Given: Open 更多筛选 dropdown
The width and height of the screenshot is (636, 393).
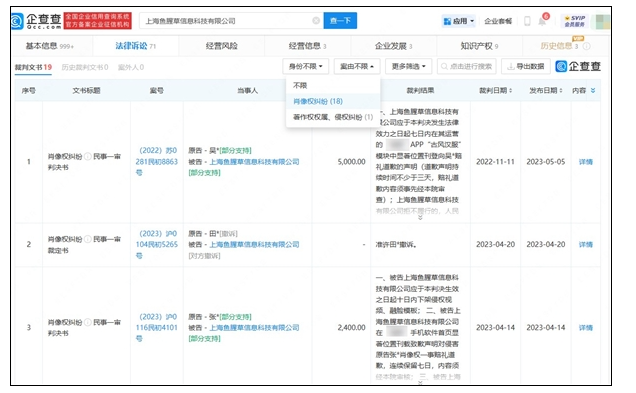Looking at the screenshot, I should tap(408, 66).
